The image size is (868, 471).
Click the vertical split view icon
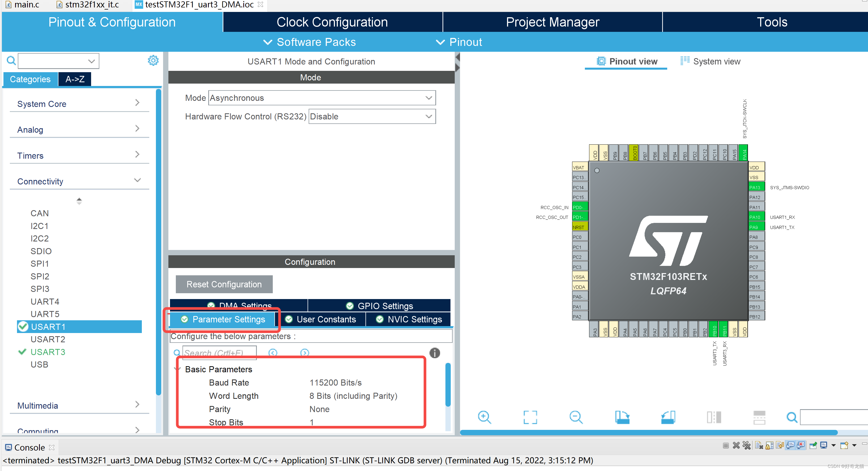click(x=714, y=417)
